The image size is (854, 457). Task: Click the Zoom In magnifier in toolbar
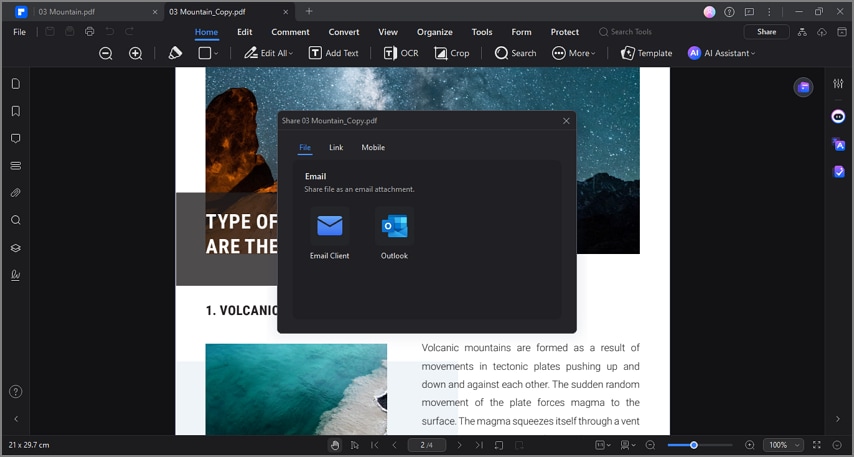pos(135,53)
